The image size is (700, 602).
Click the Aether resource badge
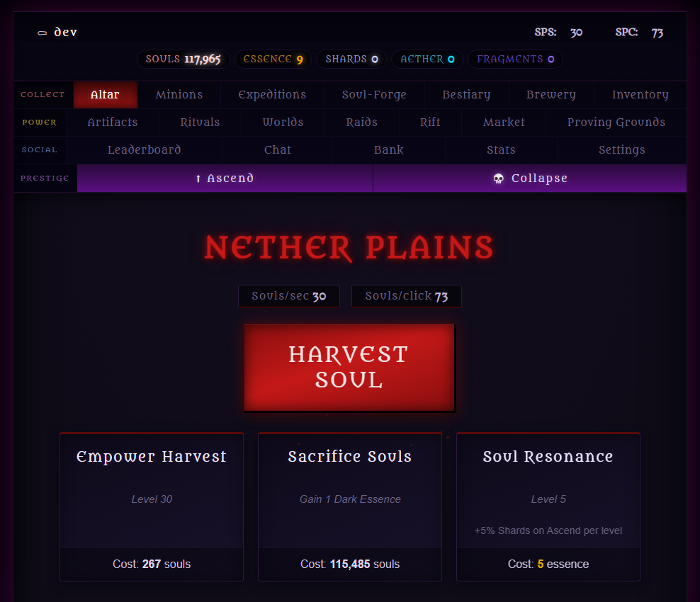click(x=427, y=59)
